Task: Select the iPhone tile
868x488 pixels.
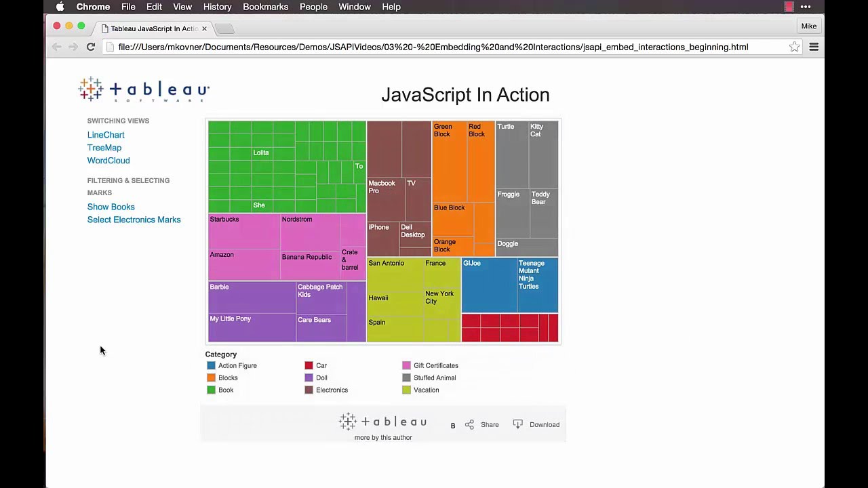Action: tap(382, 239)
